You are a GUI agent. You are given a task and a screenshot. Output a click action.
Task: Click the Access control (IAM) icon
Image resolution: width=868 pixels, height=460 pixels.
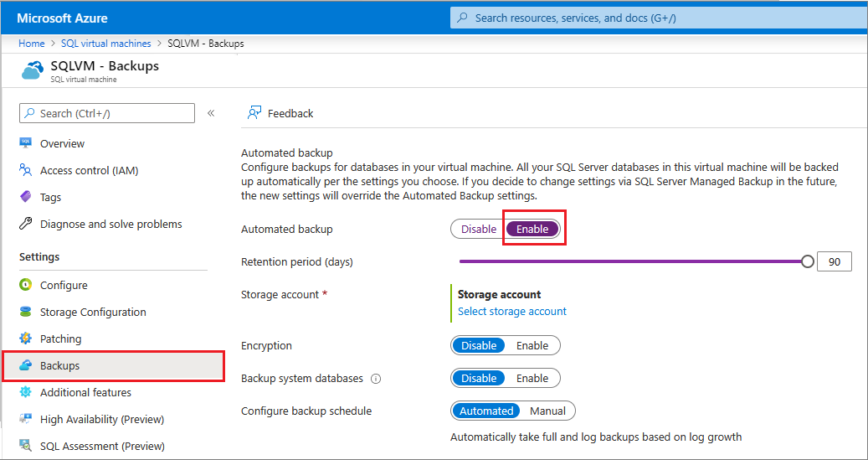[25, 170]
